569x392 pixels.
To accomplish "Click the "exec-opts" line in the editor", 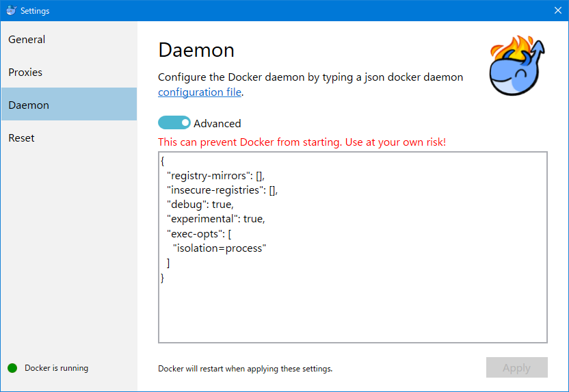I will [199, 234].
